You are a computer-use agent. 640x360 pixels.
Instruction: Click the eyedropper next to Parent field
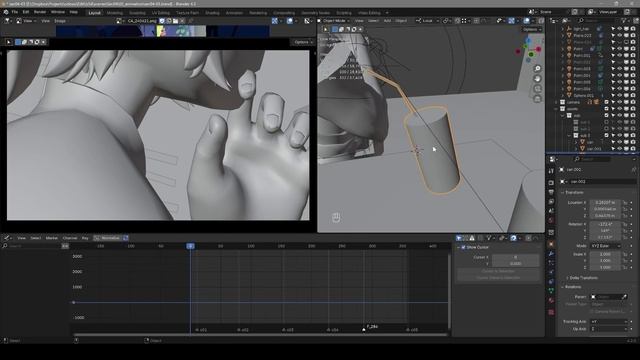[624, 297]
